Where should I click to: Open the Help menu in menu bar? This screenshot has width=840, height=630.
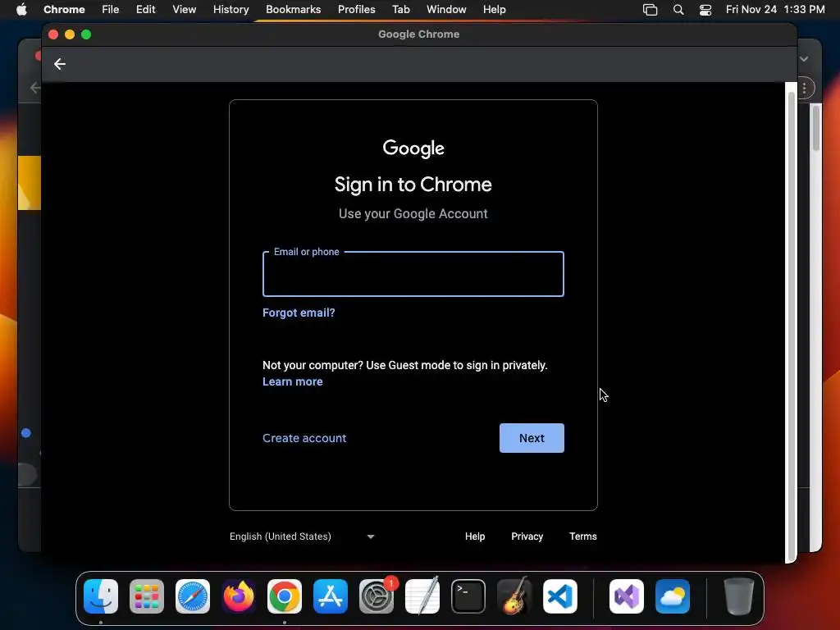pos(494,10)
